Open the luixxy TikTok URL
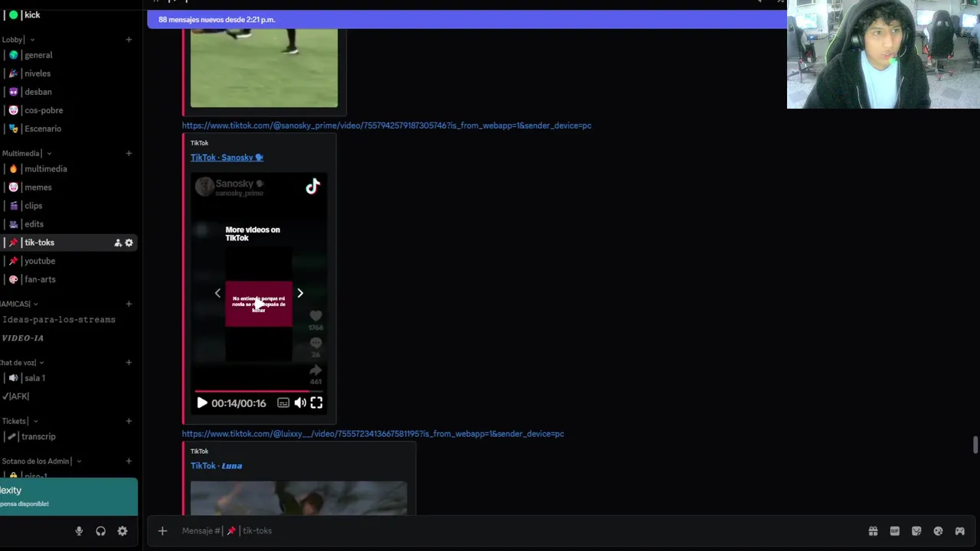The width and height of the screenshot is (980, 551). click(x=373, y=434)
